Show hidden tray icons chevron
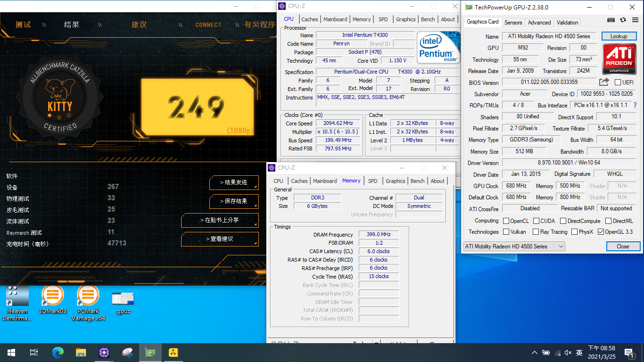This screenshot has width=644, height=362. point(534,353)
